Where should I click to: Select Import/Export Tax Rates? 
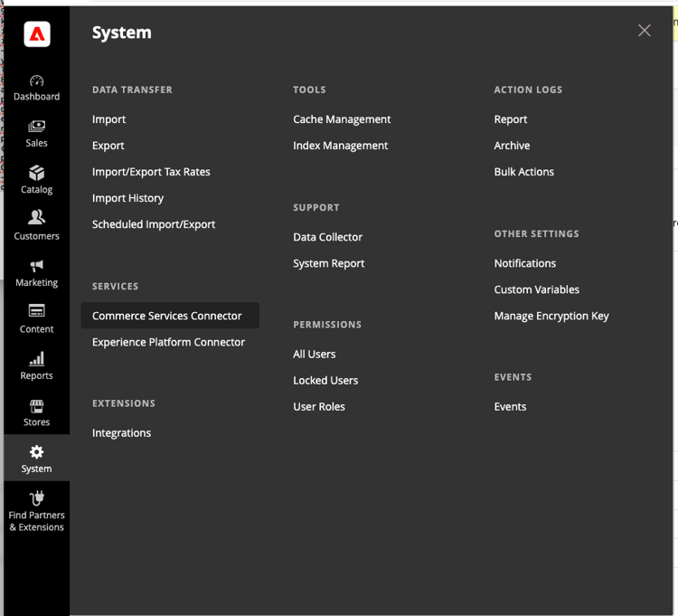151,172
